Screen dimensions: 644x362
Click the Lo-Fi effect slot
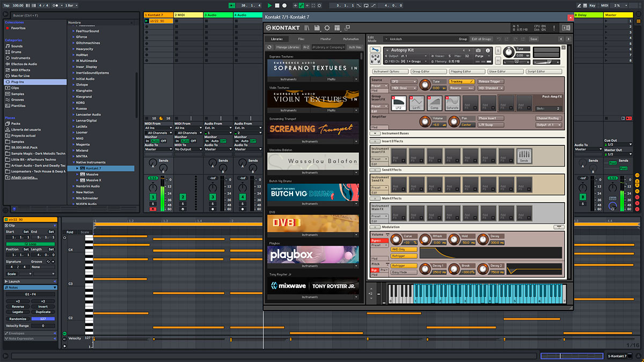(416, 103)
